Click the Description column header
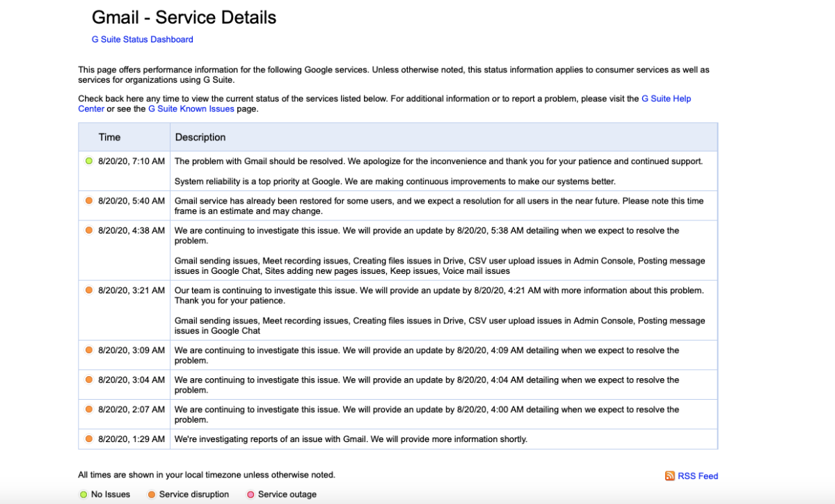 (x=200, y=138)
